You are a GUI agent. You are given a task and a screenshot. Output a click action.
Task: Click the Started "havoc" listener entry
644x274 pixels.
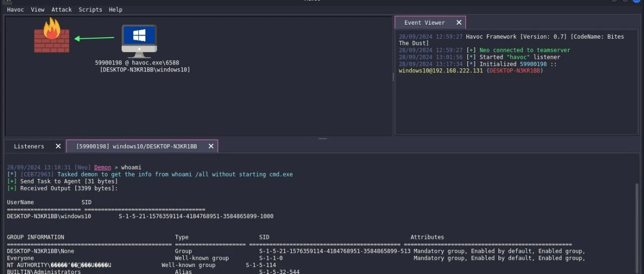coord(479,57)
